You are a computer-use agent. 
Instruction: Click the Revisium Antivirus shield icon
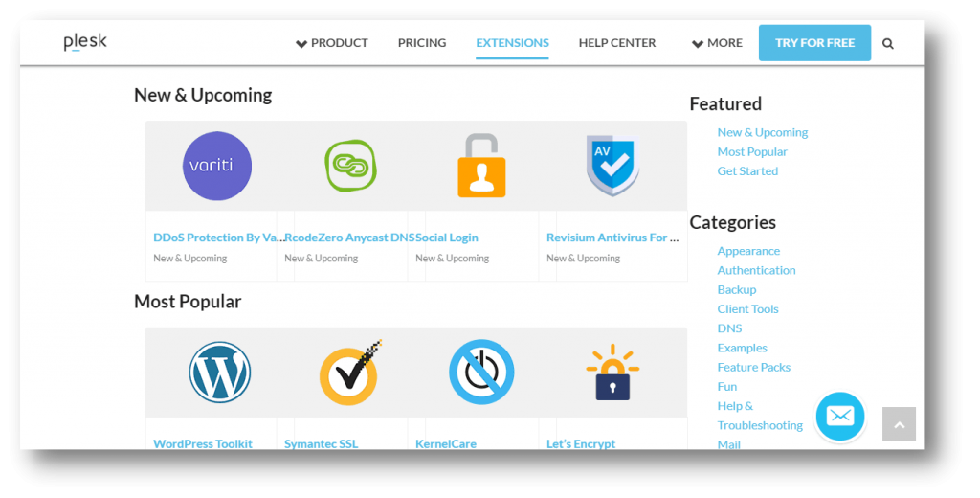(612, 166)
